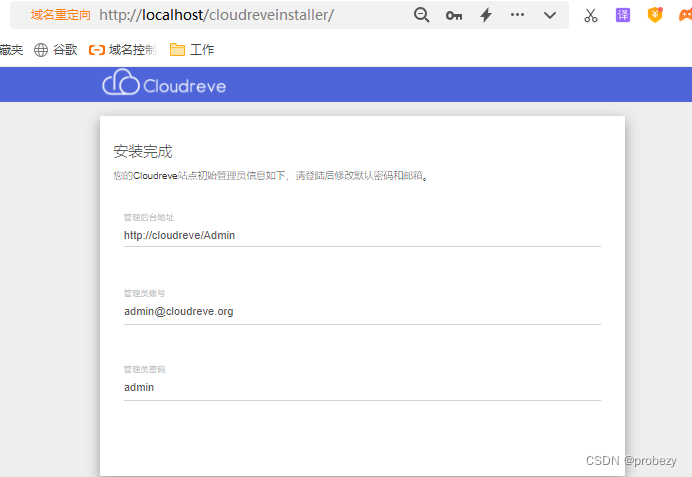Open the 域名控制 bookmark
The width and height of the screenshot is (692, 477).
[x=122, y=50]
